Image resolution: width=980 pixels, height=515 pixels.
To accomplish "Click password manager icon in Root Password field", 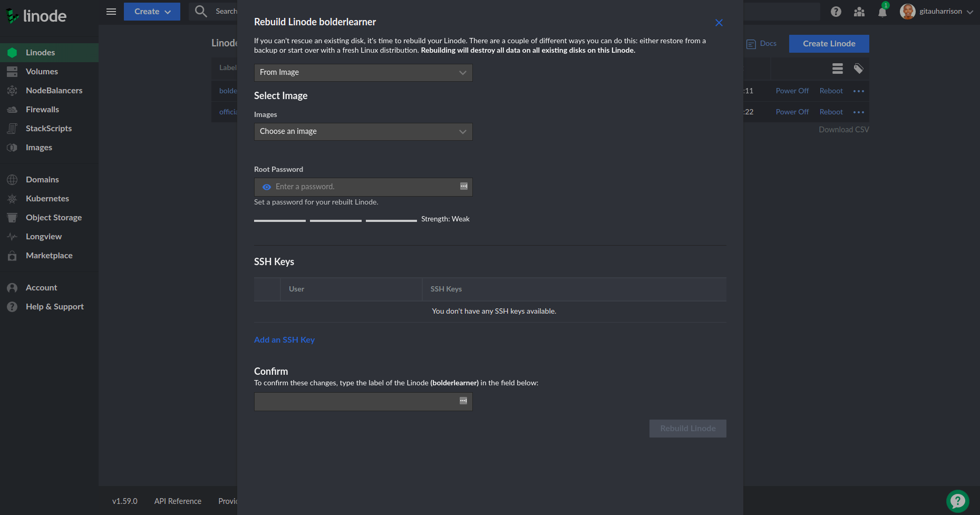I will [464, 186].
